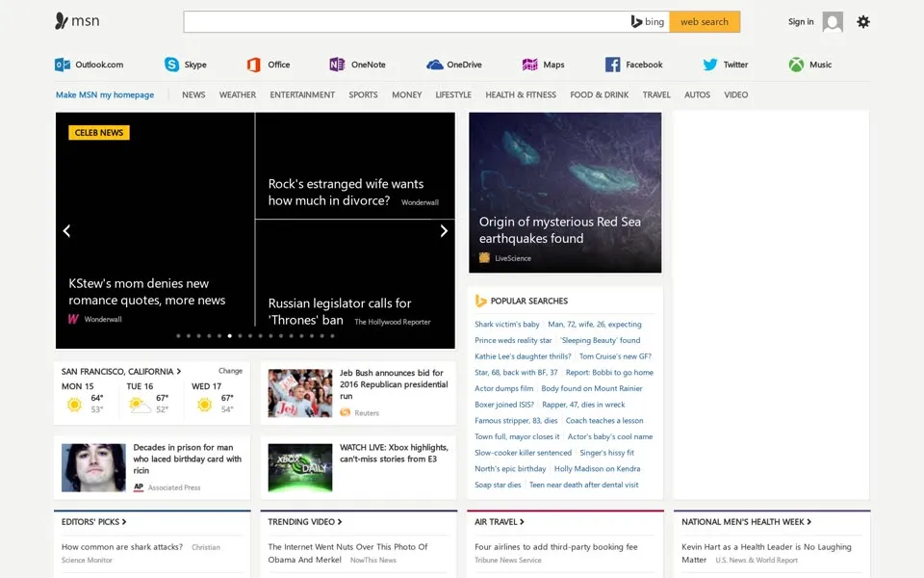Read the Rock's estranged wife story
924x578 pixels.
click(x=346, y=193)
